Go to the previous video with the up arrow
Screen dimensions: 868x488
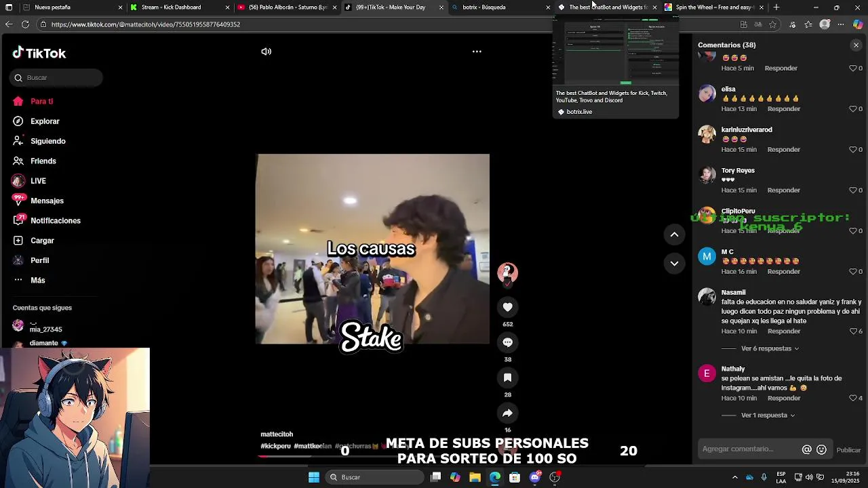pos(674,235)
